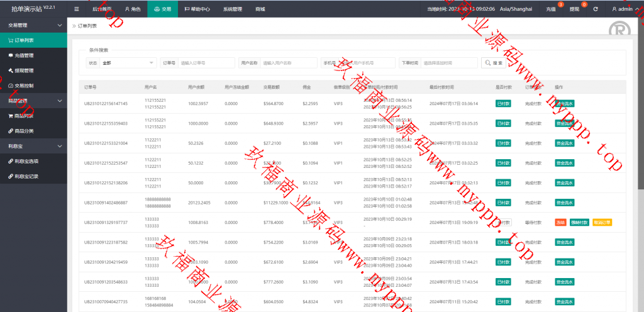Click the refresh icon in top bar
Image resolution: width=644 pixels, height=312 pixels.
[x=595, y=9]
